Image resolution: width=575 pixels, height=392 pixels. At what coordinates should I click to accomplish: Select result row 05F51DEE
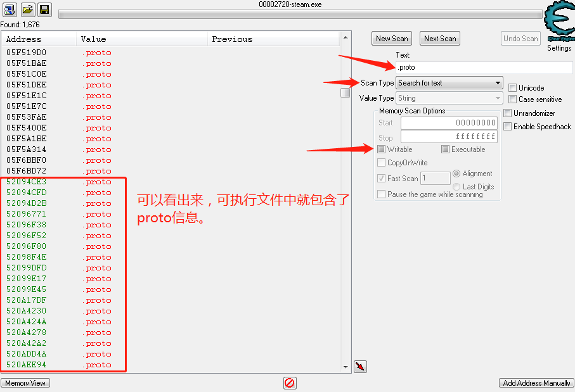[171, 85]
